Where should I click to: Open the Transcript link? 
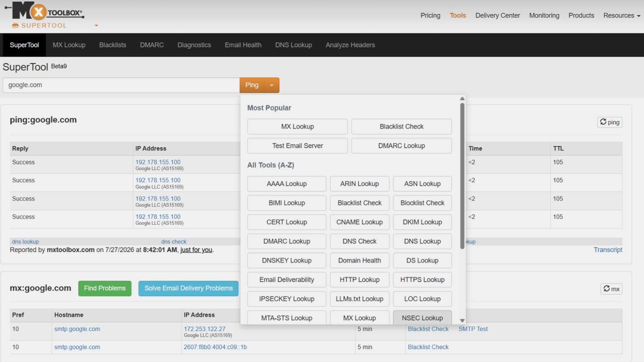point(608,250)
